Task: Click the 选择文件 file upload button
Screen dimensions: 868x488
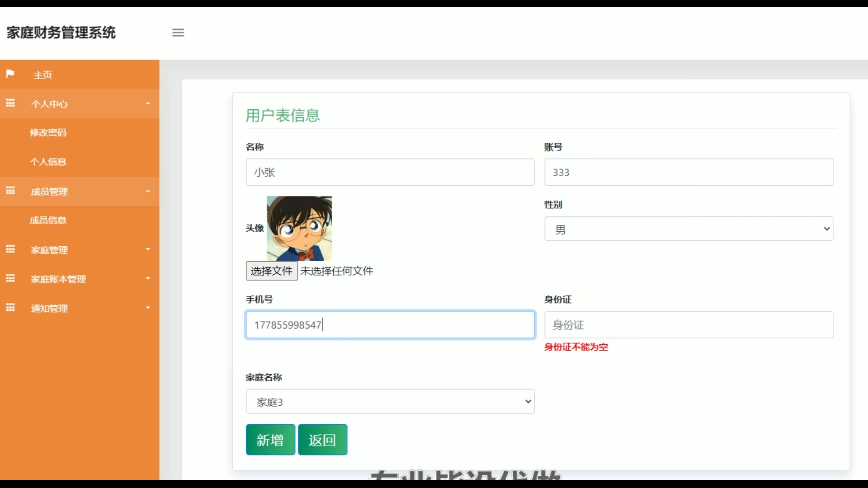Action: [x=272, y=271]
